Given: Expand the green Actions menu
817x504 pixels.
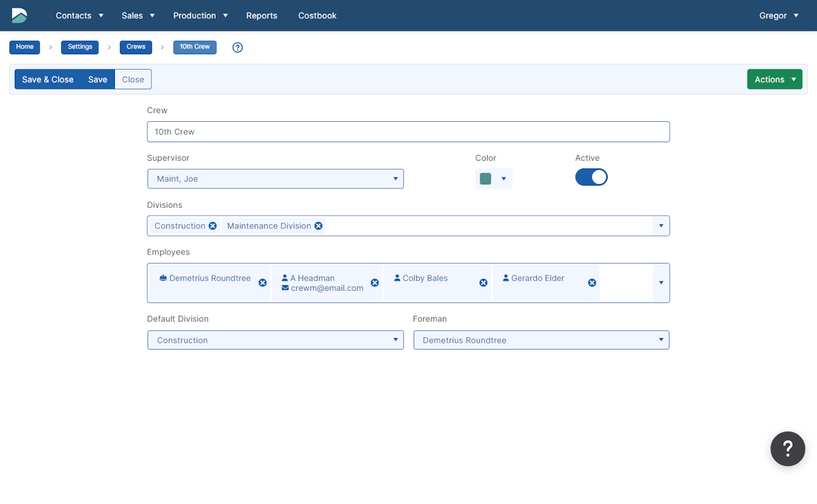Looking at the screenshot, I should [774, 80].
